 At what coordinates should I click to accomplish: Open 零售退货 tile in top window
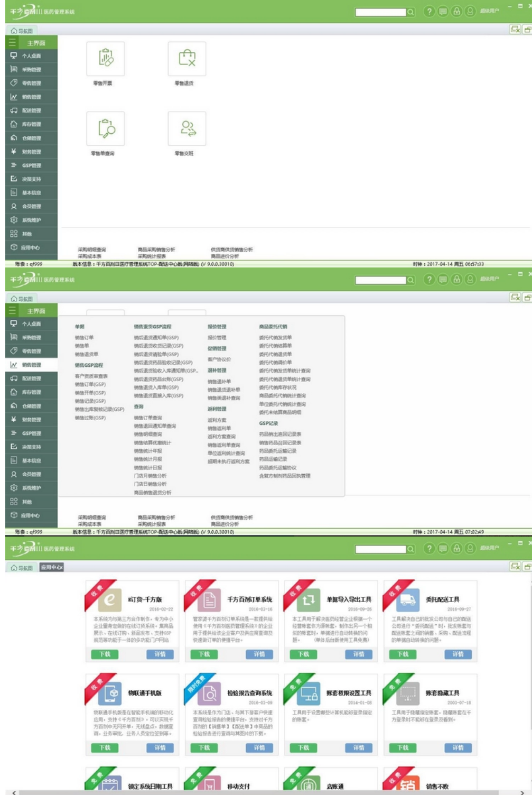click(x=187, y=59)
